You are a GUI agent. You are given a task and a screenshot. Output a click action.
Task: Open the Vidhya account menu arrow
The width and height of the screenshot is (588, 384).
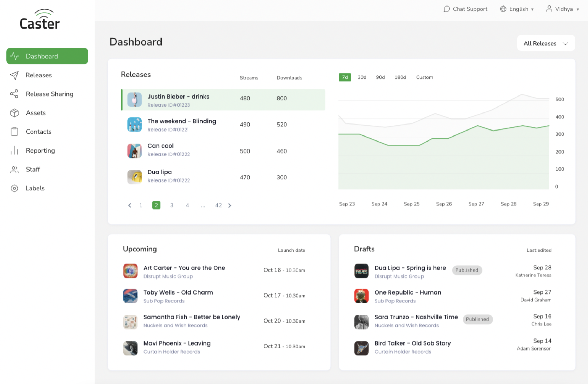[578, 9]
